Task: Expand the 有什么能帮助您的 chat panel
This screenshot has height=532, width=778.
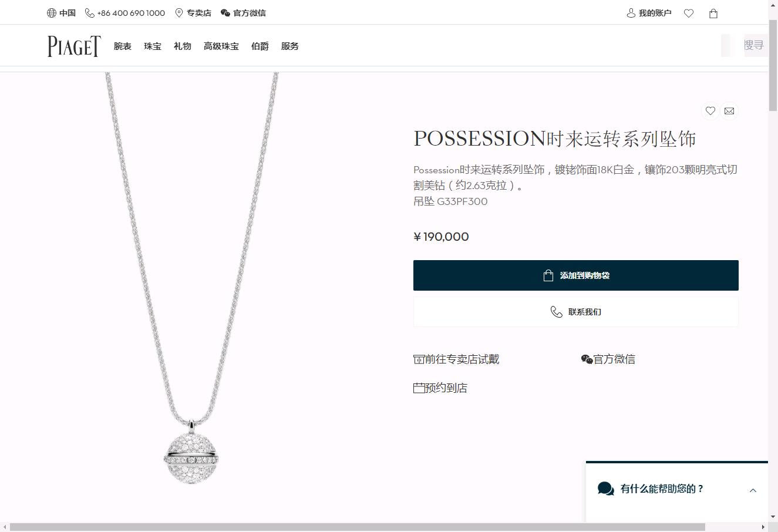Action: click(x=676, y=489)
